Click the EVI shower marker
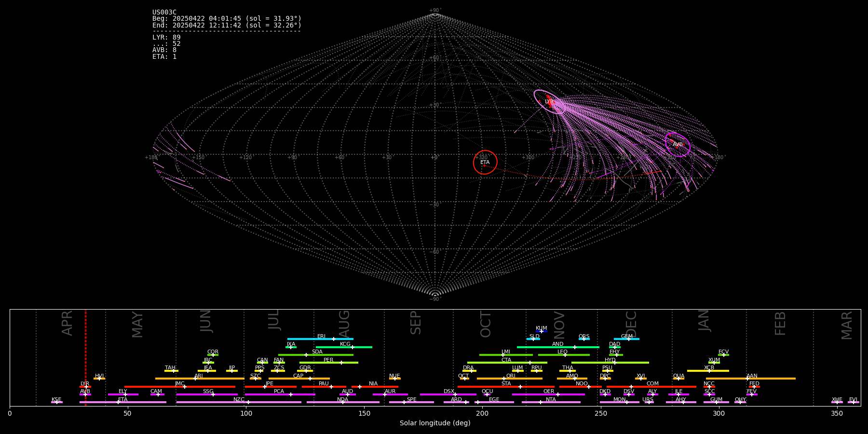 pos(854,402)
